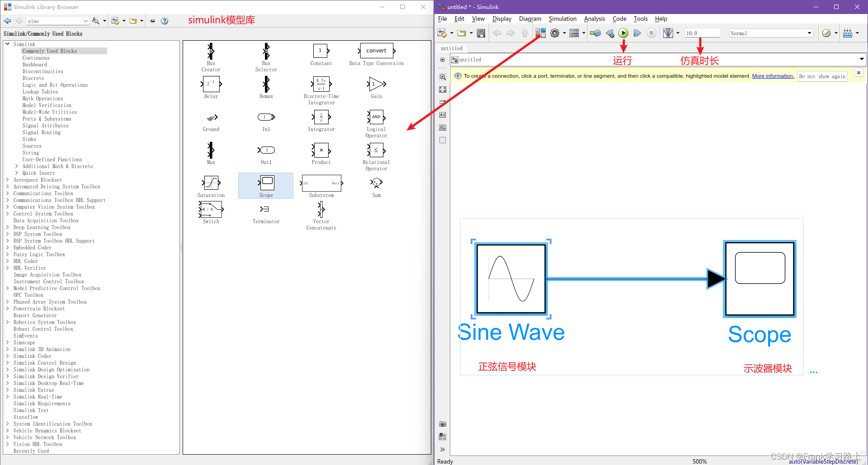Click the Step Back button in Simulink toolbar

point(610,33)
